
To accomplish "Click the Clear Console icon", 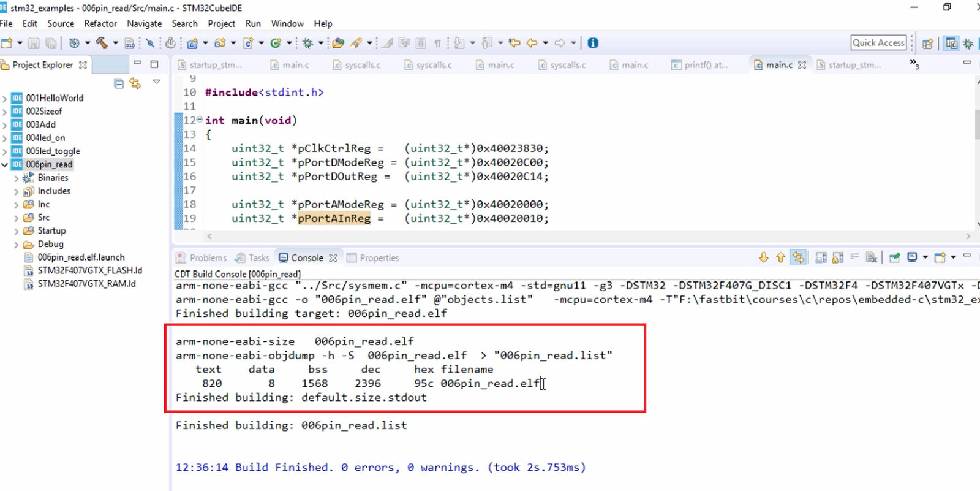I will [872, 257].
